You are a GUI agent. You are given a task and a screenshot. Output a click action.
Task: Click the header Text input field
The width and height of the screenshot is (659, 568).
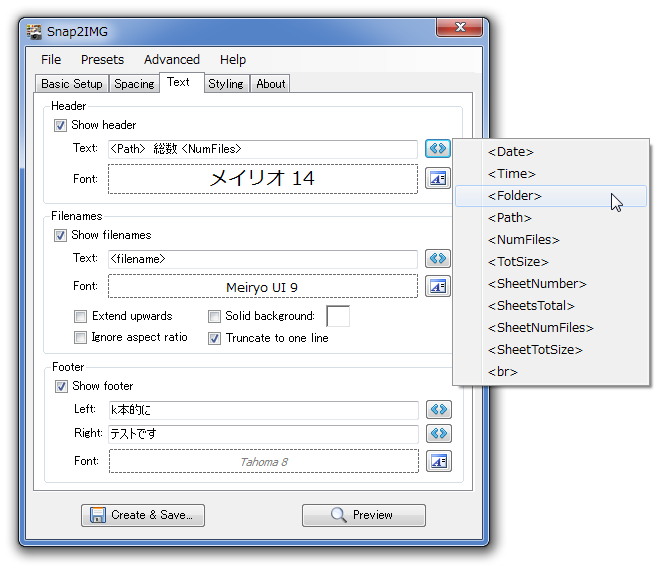pyautogui.click(x=263, y=149)
